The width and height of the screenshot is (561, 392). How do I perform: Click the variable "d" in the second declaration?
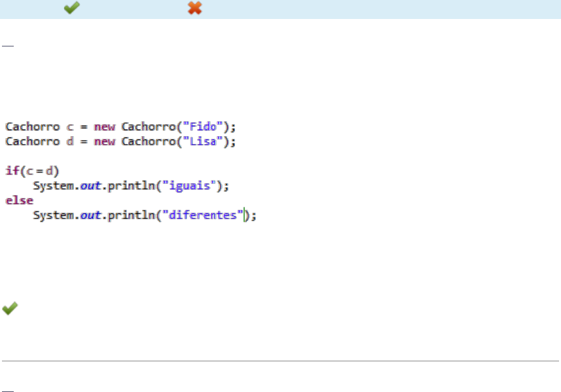pyautogui.click(x=71, y=141)
